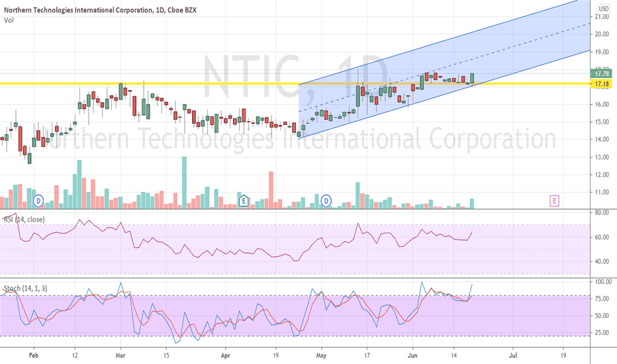
Task: Click the 20.00 price axis label
Action: click(x=602, y=34)
